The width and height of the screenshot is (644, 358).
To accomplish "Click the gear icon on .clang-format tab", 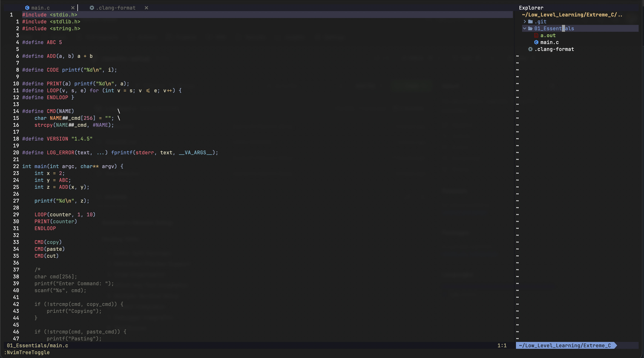I will tap(92, 8).
